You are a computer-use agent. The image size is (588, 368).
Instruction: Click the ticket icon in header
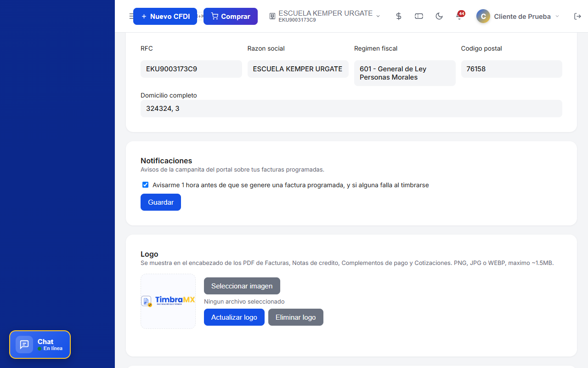(x=419, y=16)
